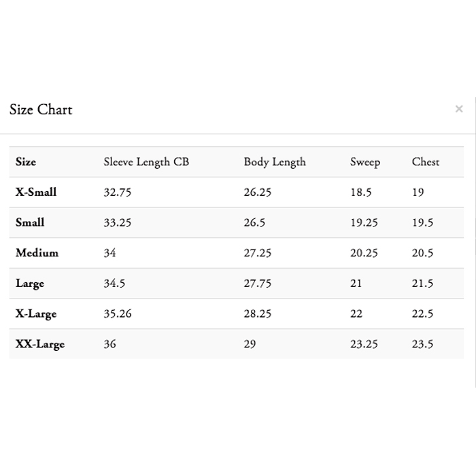Click the Body Length column header
Screen dimensions: 476x476
coord(275,162)
